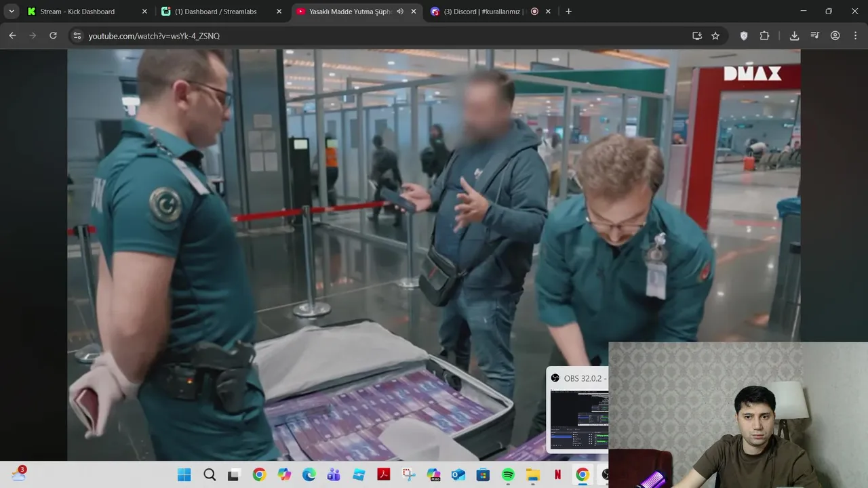Open Snipping Tool from the taskbar
868x488 pixels.
coord(408,475)
